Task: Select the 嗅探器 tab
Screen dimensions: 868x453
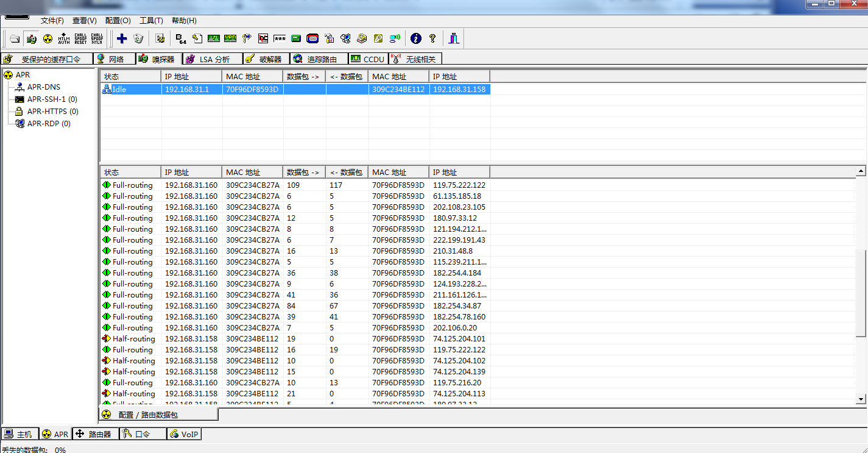Action: coord(159,59)
